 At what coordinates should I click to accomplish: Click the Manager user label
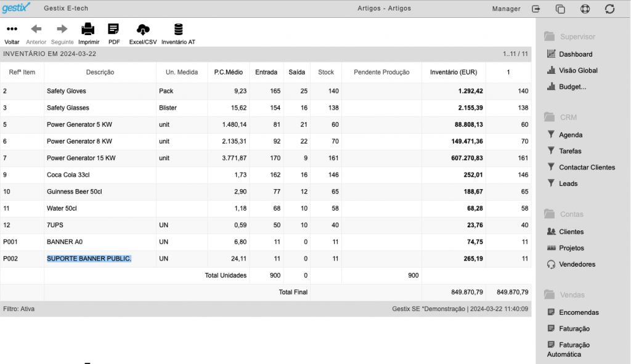[507, 9]
